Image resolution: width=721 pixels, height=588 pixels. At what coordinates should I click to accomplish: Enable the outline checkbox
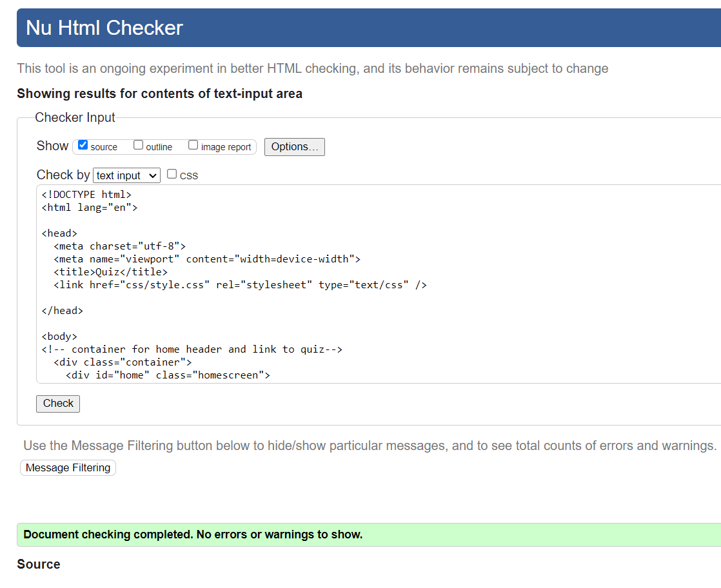click(x=139, y=145)
